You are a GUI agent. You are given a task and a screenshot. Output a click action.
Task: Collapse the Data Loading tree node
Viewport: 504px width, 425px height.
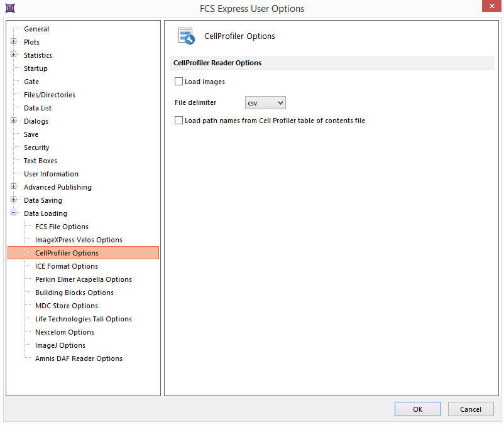[14, 213]
